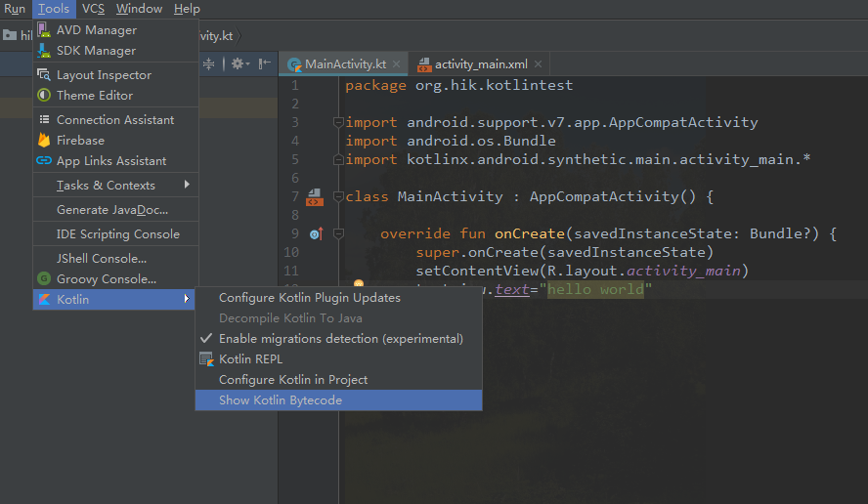868x504 pixels.
Task: Click the related XML gutter icon on line 7
Action: coord(315,197)
